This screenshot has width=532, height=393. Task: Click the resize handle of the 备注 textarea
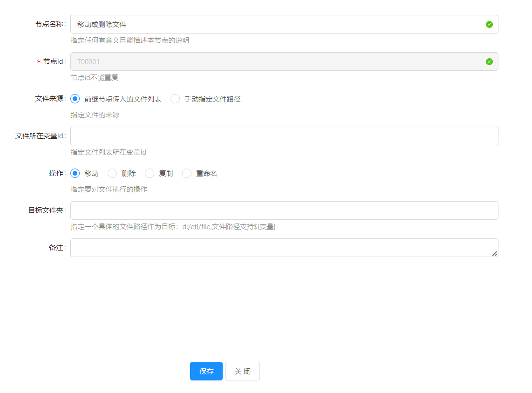coord(494,253)
